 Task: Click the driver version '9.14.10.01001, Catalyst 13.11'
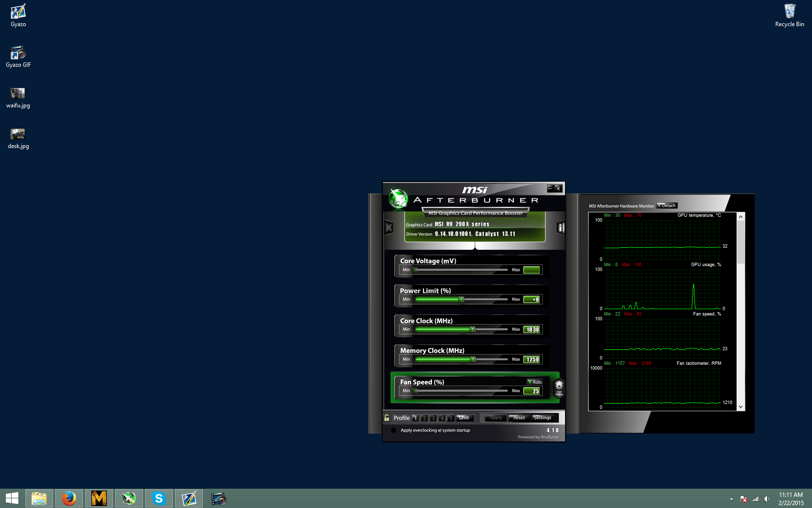[475, 234]
